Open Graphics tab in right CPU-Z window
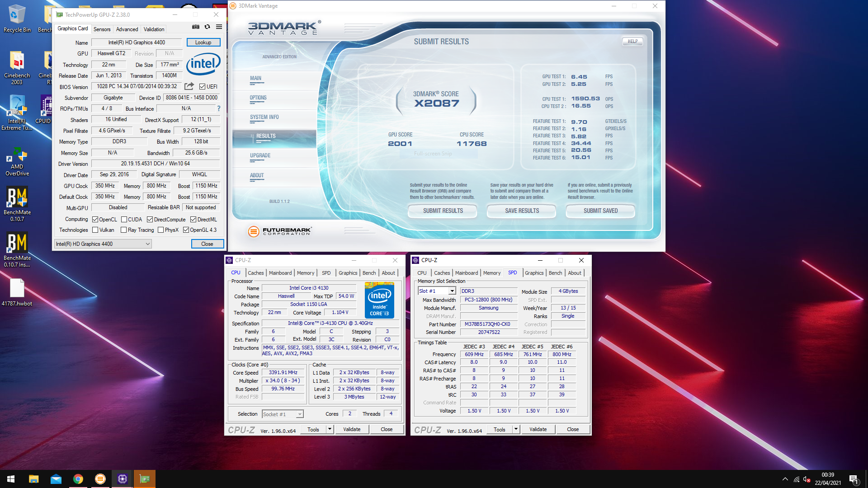 pyautogui.click(x=534, y=273)
